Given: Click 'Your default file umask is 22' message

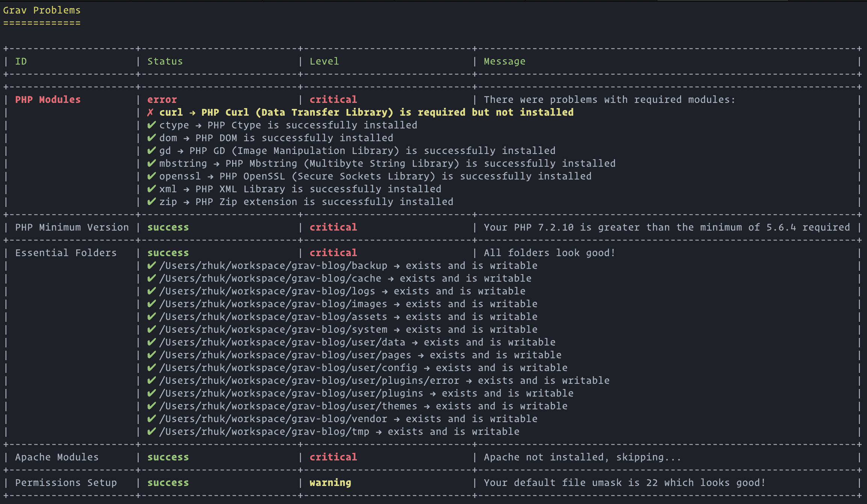Looking at the screenshot, I should pos(624,483).
